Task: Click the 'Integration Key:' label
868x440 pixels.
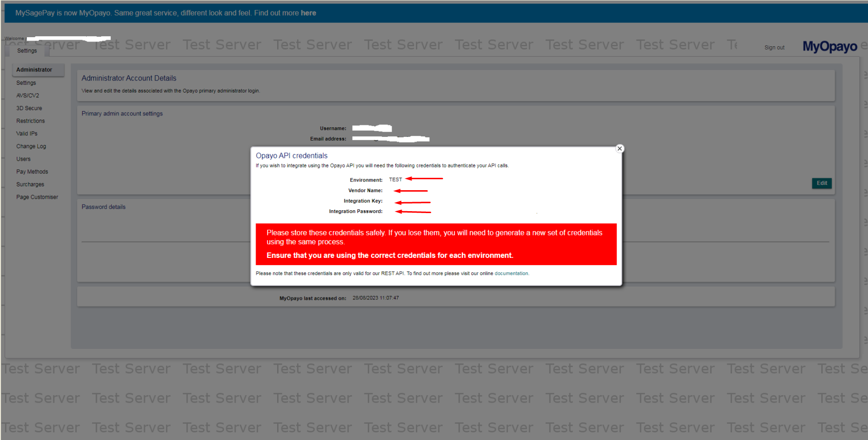Action: click(x=363, y=201)
